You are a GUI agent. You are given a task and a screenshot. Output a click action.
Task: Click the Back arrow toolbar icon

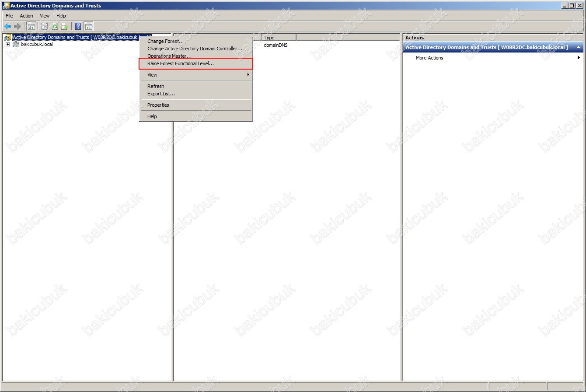point(7,26)
